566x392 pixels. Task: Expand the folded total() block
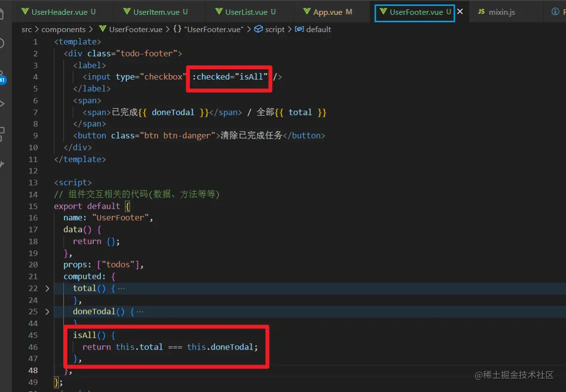click(x=47, y=288)
